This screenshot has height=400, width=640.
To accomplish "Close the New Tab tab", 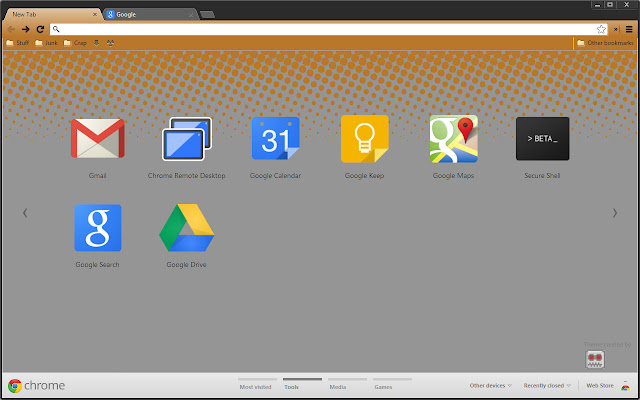I will [x=95, y=15].
